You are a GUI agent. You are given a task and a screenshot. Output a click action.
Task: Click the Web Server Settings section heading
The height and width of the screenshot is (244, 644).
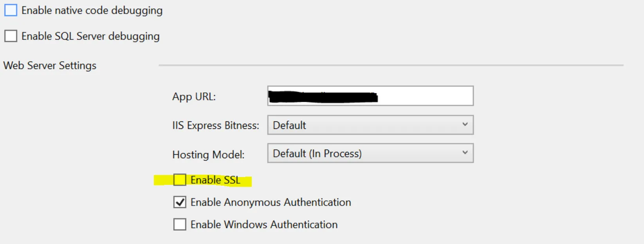click(50, 65)
